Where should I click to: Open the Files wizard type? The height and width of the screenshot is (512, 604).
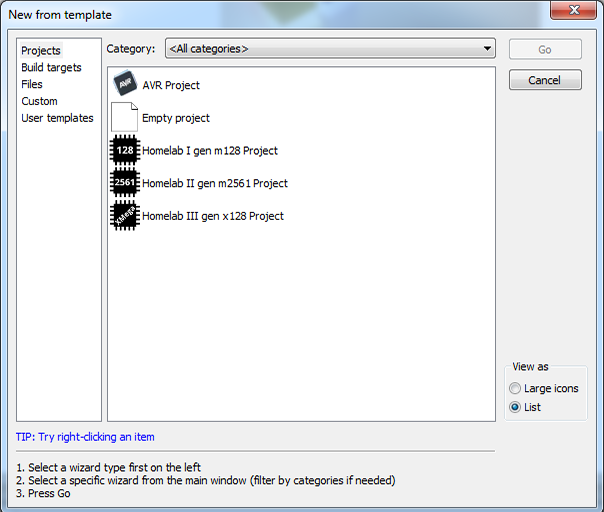coord(32,85)
